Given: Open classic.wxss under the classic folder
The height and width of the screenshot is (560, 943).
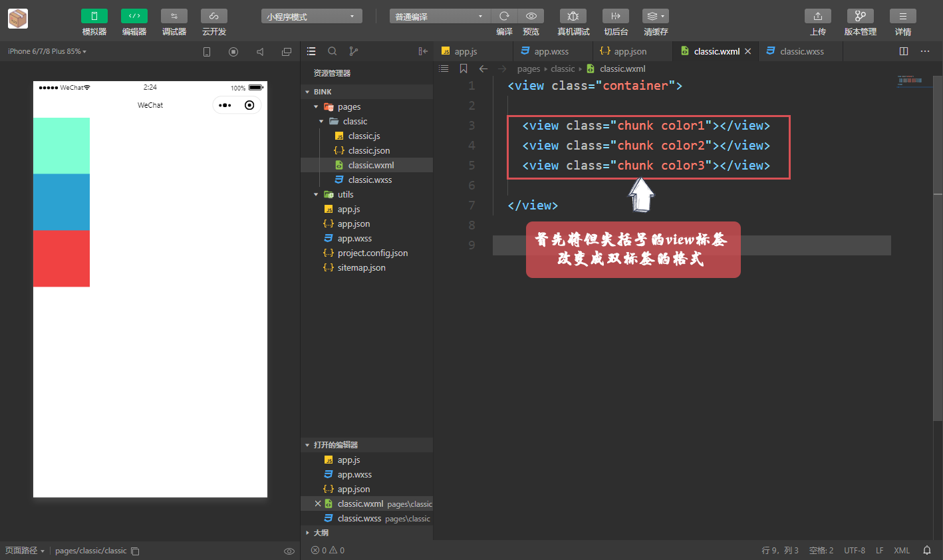Looking at the screenshot, I should coord(366,180).
